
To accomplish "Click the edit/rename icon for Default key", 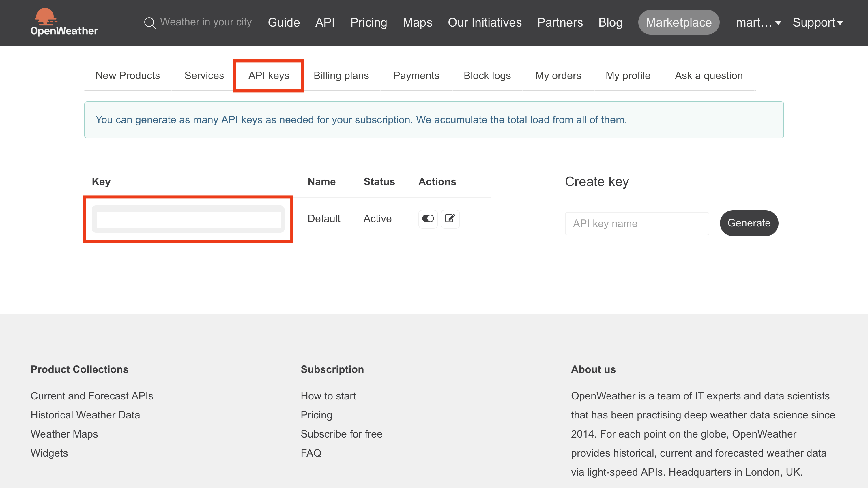I will [x=450, y=218].
